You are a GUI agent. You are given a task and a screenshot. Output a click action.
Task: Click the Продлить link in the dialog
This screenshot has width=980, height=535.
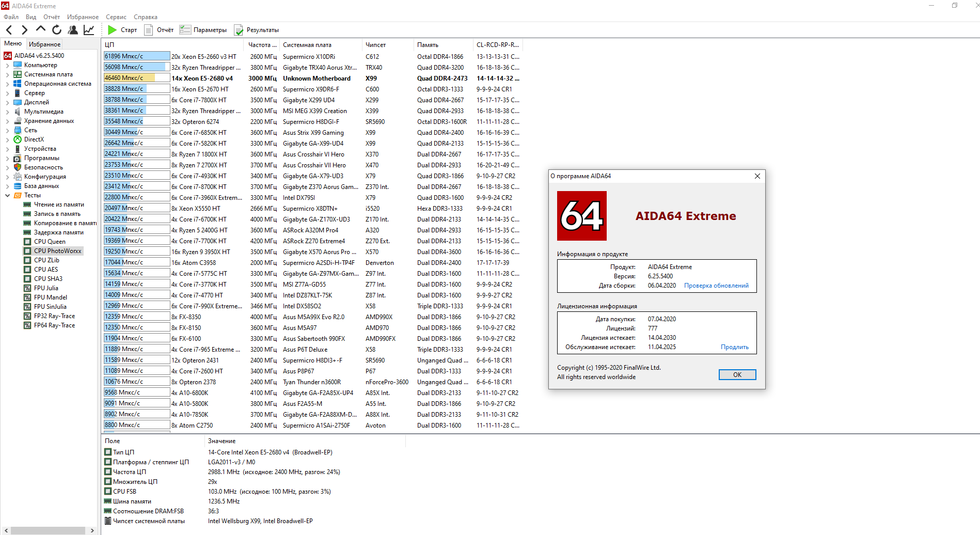point(735,347)
